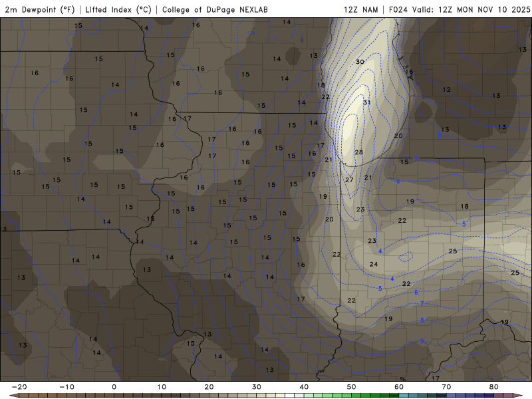Select the -10 label on the color scale

click(66, 387)
